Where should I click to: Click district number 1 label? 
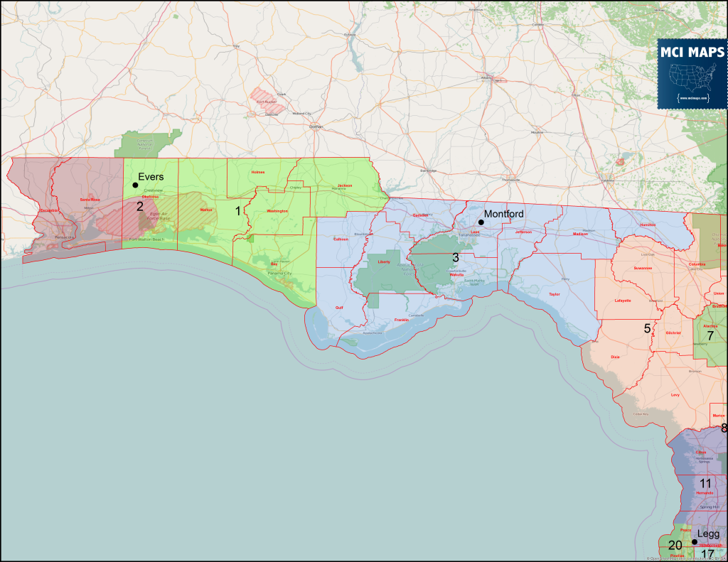tap(238, 211)
